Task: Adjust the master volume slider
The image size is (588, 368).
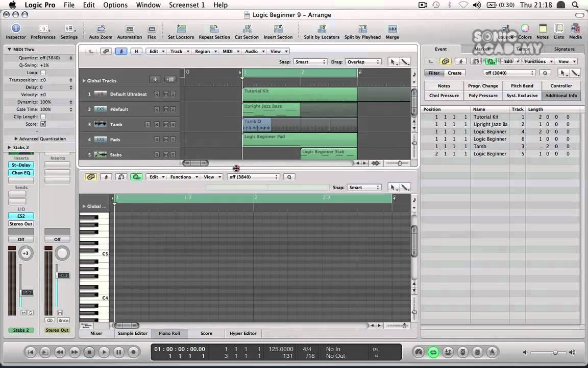Action: click(555, 352)
